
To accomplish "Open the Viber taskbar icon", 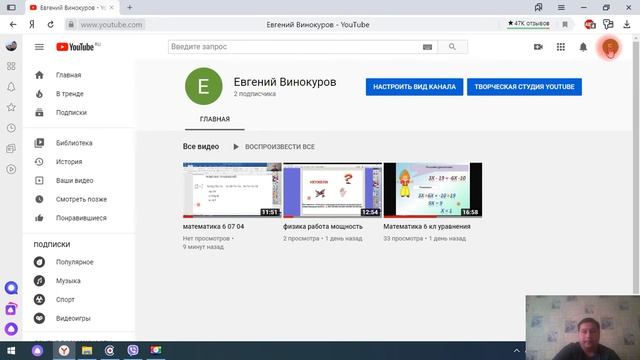I will pos(133,351).
